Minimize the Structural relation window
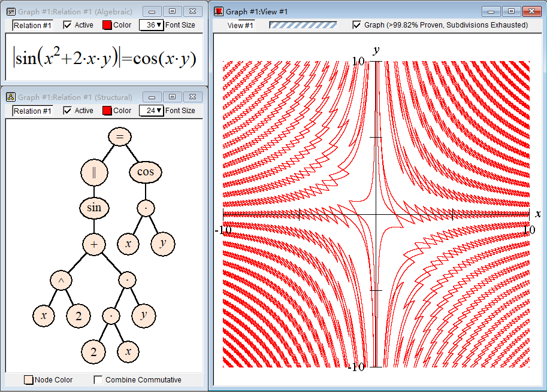Image resolution: width=547 pixels, height=392 pixels. [x=152, y=96]
